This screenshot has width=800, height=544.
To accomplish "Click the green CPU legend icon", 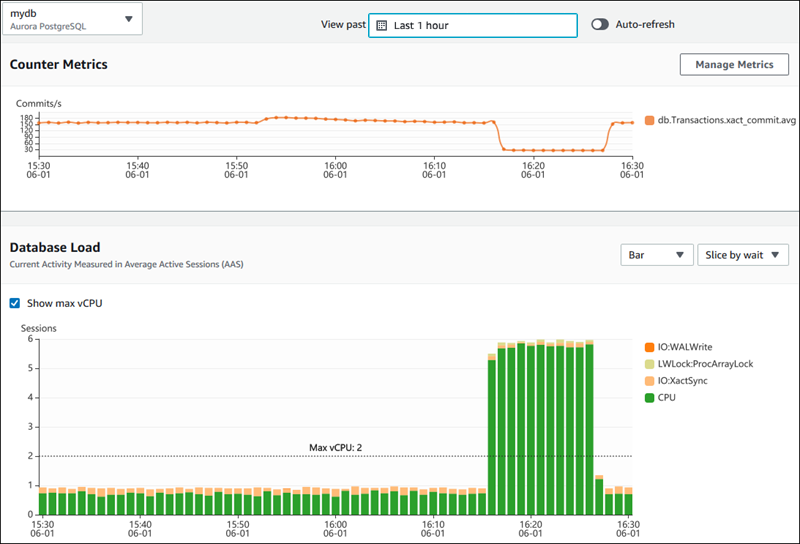I will click(x=649, y=398).
